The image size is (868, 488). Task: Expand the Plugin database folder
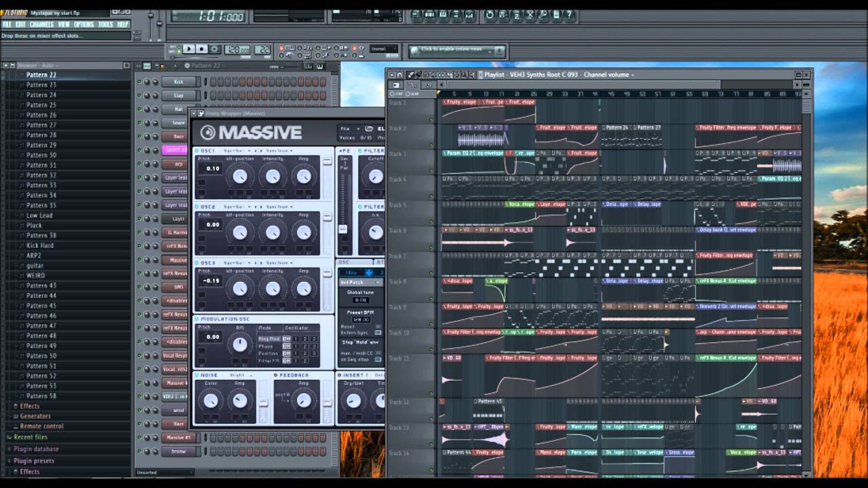pos(37,449)
